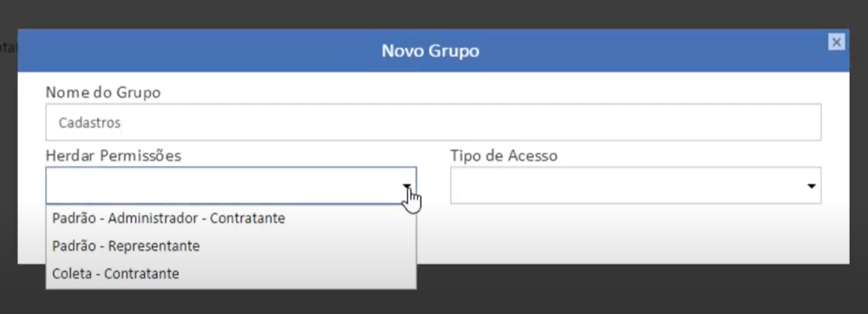Viewport: 868px width, 314px height.
Task: Click the partially hidden text behind dialog's left edge
Action: [x=8, y=47]
